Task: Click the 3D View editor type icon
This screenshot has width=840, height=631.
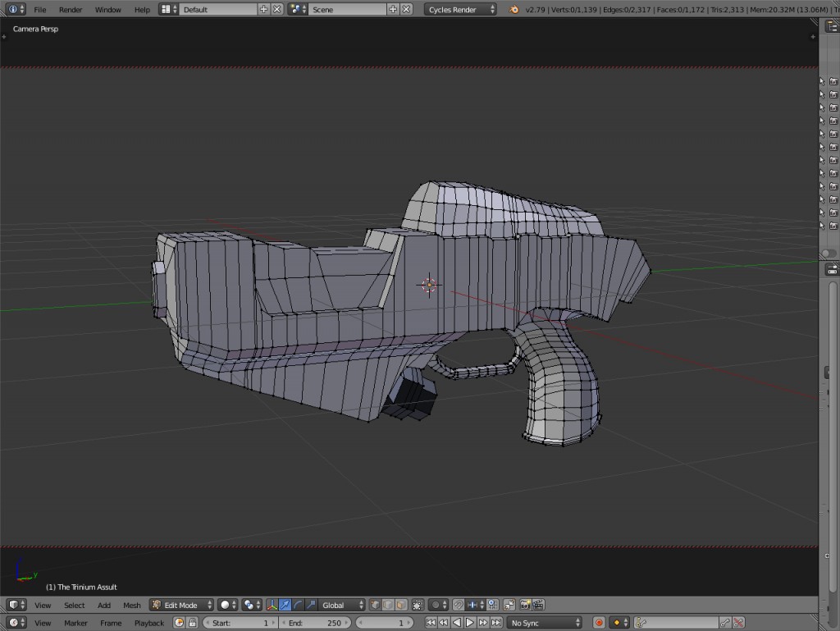Action: tap(12, 605)
